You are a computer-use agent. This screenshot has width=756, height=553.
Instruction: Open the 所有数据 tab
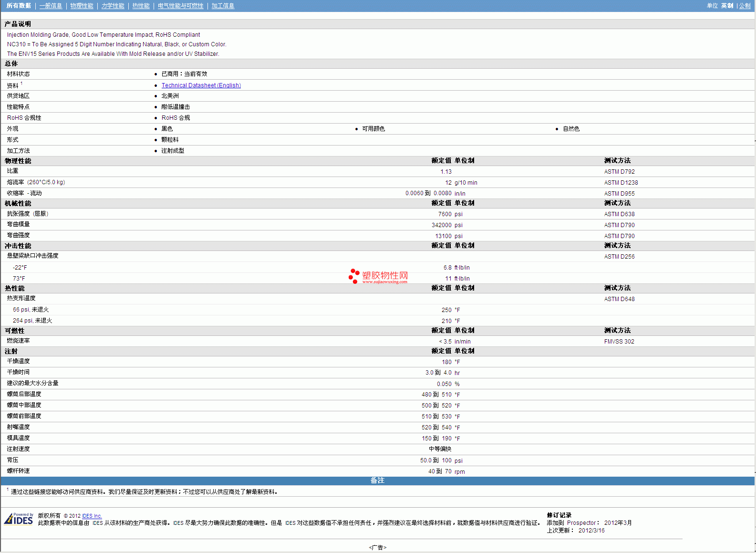(x=19, y=6)
